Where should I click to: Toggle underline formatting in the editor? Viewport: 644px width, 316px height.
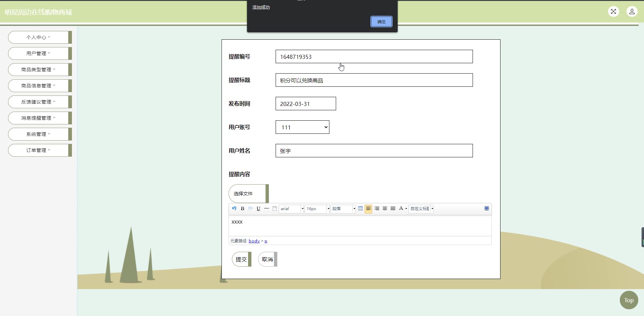(258, 208)
